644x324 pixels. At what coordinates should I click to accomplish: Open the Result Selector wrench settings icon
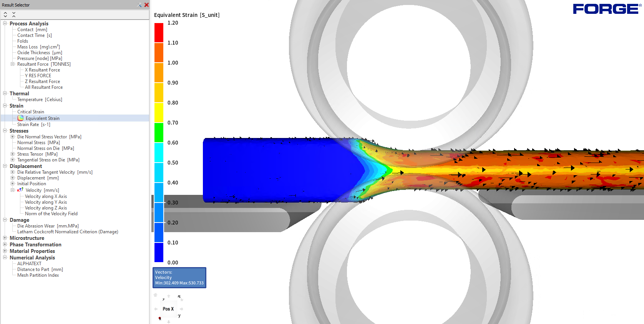coord(139,5)
